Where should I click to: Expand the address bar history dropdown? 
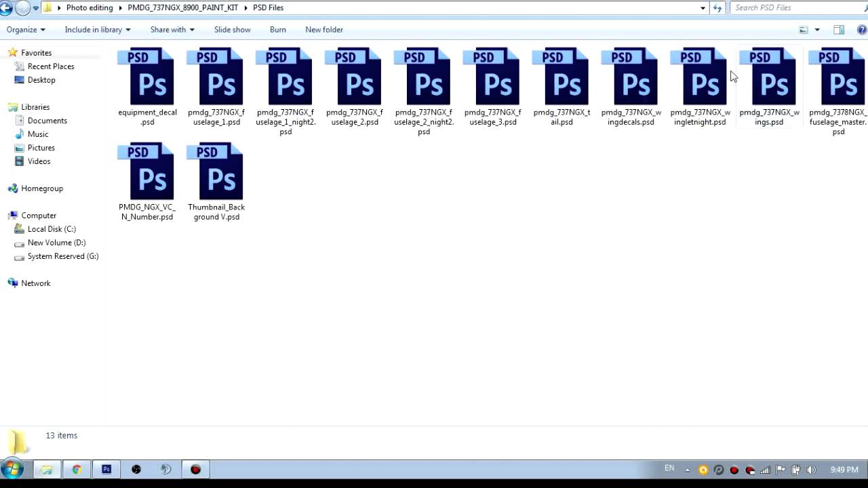tap(703, 8)
